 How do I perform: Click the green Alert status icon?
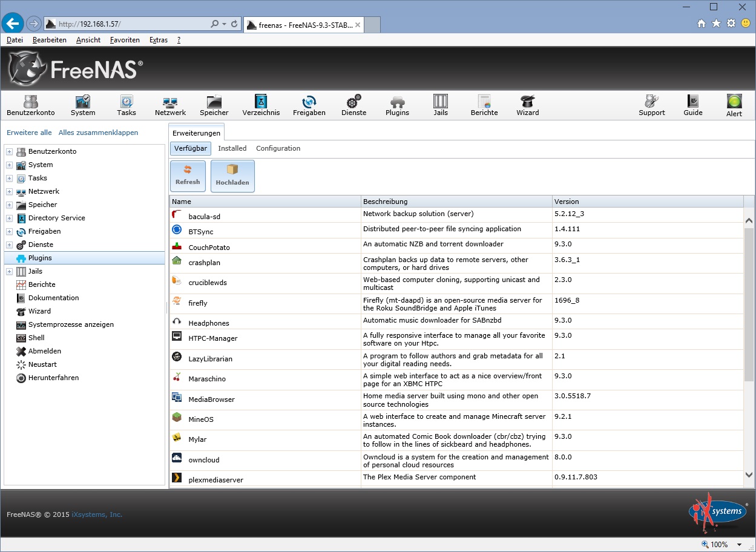point(734,102)
